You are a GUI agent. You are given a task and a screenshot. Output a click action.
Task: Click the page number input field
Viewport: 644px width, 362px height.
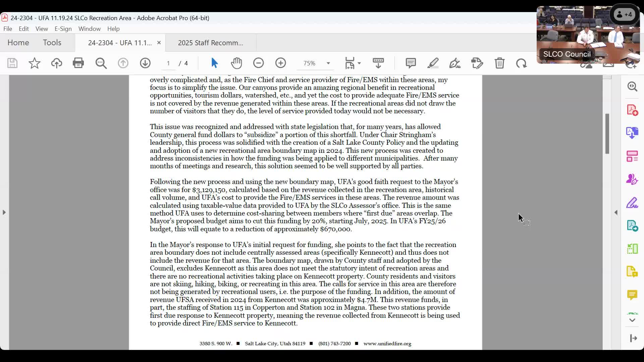[x=168, y=63]
